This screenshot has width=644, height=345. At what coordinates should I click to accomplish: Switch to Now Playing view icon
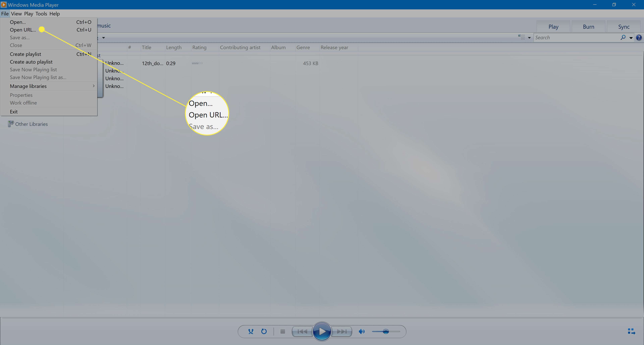click(631, 331)
